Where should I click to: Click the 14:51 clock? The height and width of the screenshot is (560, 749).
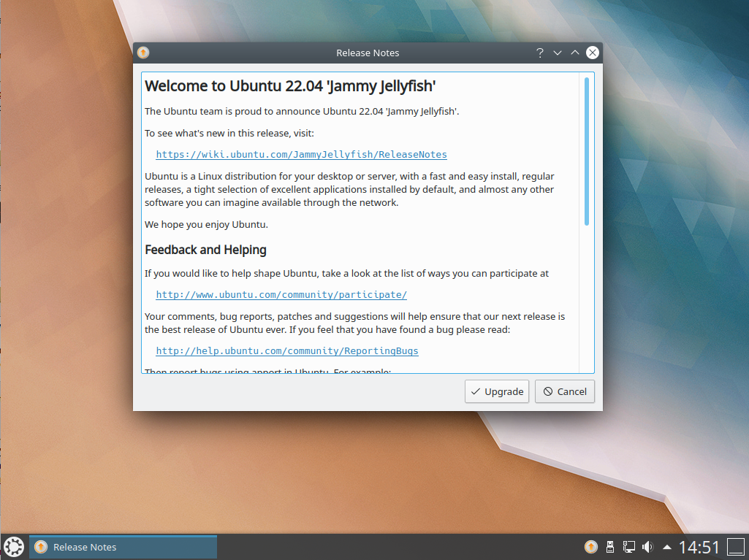(x=699, y=547)
